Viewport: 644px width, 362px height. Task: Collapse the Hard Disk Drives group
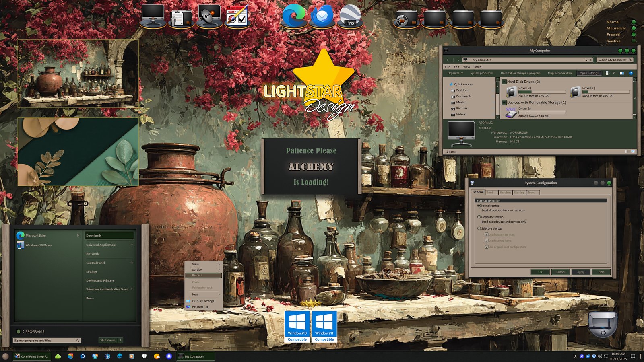tap(504, 82)
